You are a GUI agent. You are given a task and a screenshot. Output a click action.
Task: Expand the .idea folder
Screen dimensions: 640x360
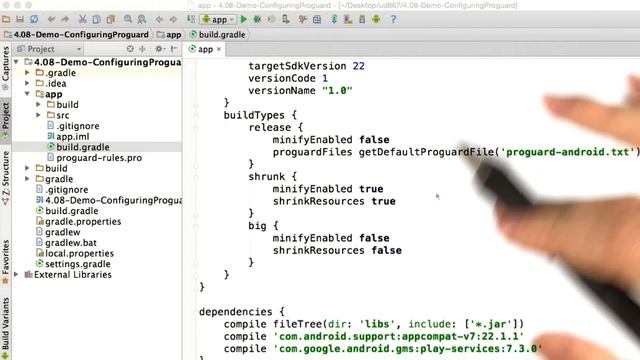point(27,83)
